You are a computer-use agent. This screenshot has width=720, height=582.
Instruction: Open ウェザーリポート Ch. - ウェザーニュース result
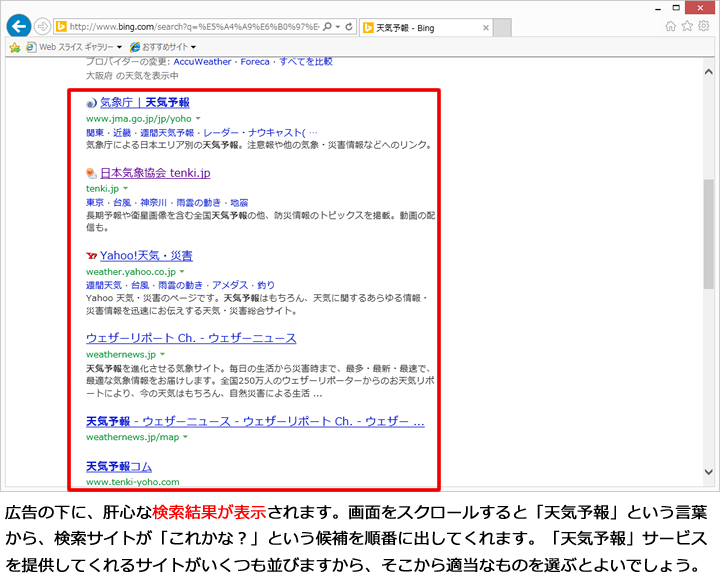coord(191,338)
